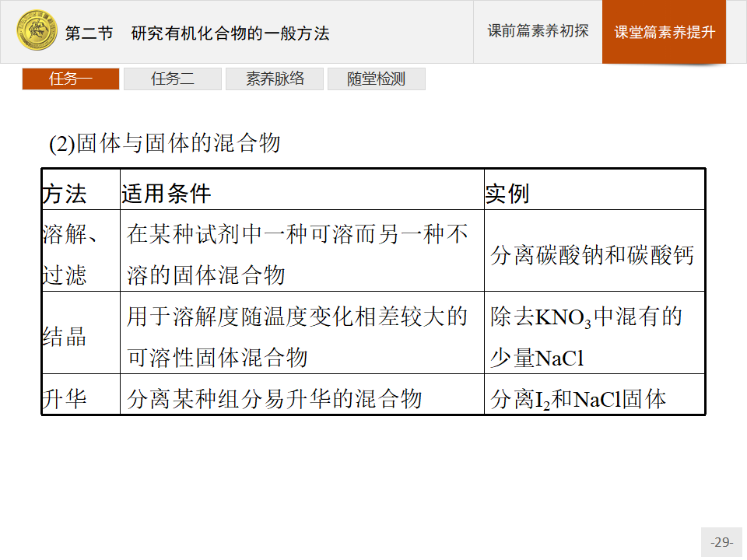This screenshot has height=560, width=747.
Task: Select heading (2)固体与固体的混合物
Action: click(x=165, y=143)
